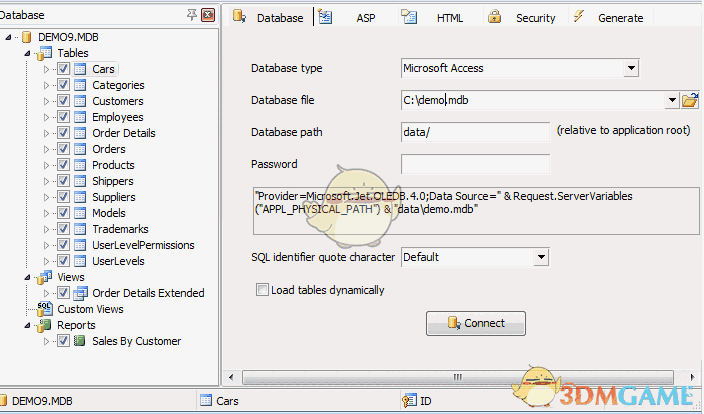Collapse the Tables node

pyautogui.click(x=27, y=53)
